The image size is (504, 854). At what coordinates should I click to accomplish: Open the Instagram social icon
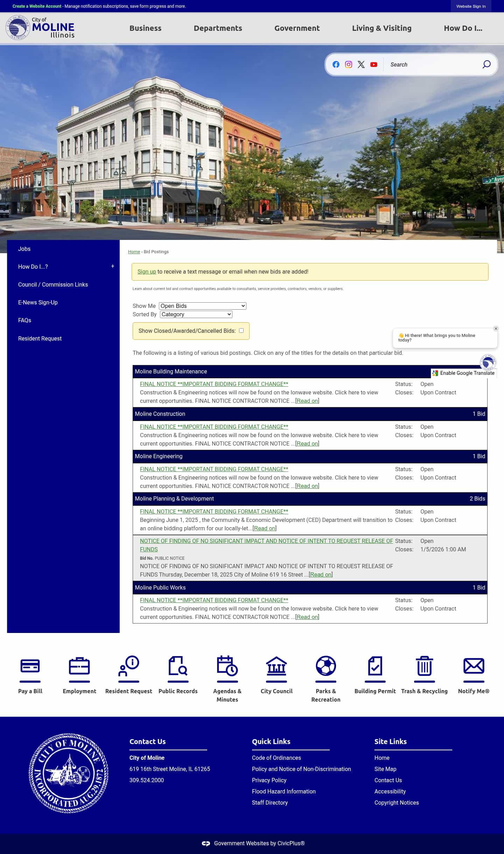349,64
